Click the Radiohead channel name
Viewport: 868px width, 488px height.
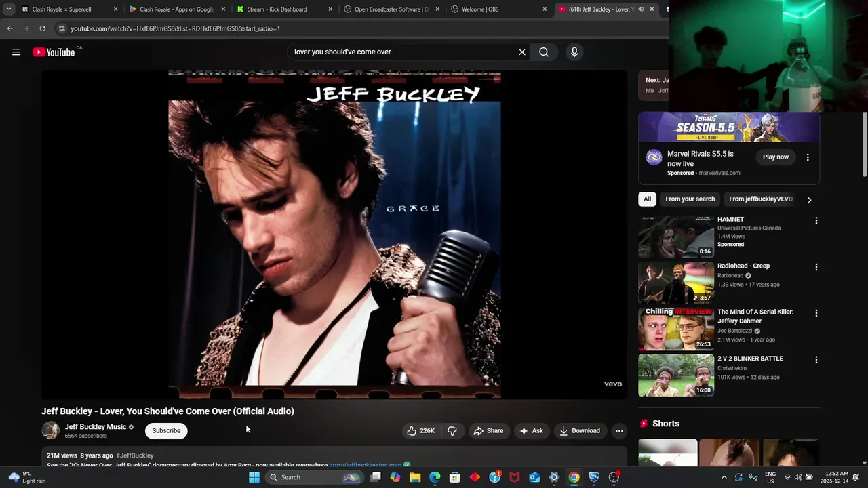730,276
